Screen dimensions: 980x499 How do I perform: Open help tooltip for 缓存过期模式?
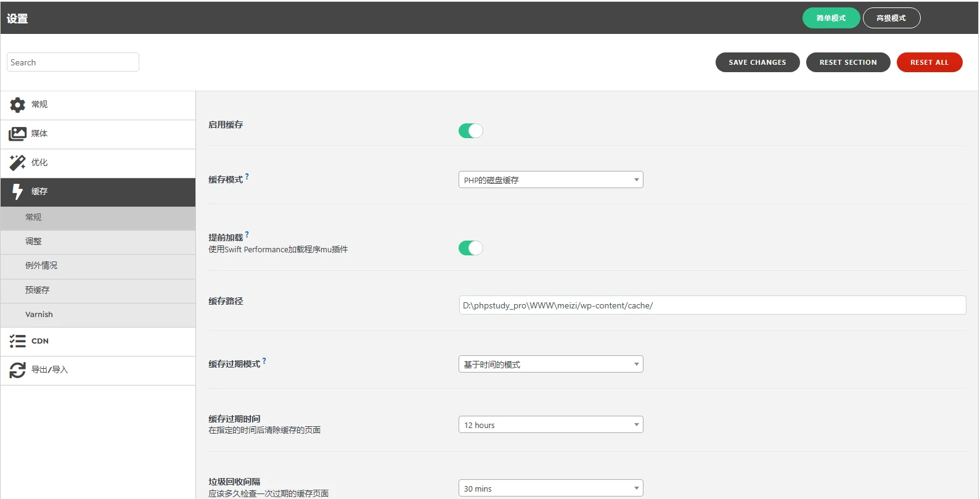tap(264, 361)
